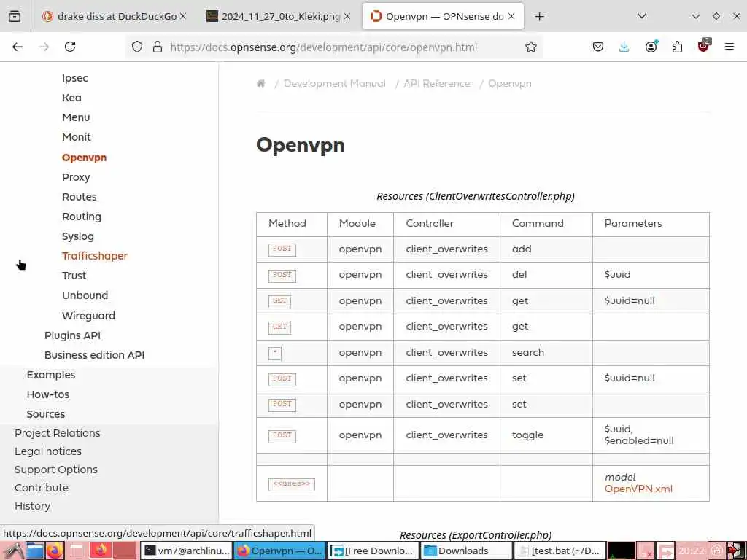This screenshot has height=560, width=747.
Task: Open the Contribute page
Action: pyautogui.click(x=42, y=488)
